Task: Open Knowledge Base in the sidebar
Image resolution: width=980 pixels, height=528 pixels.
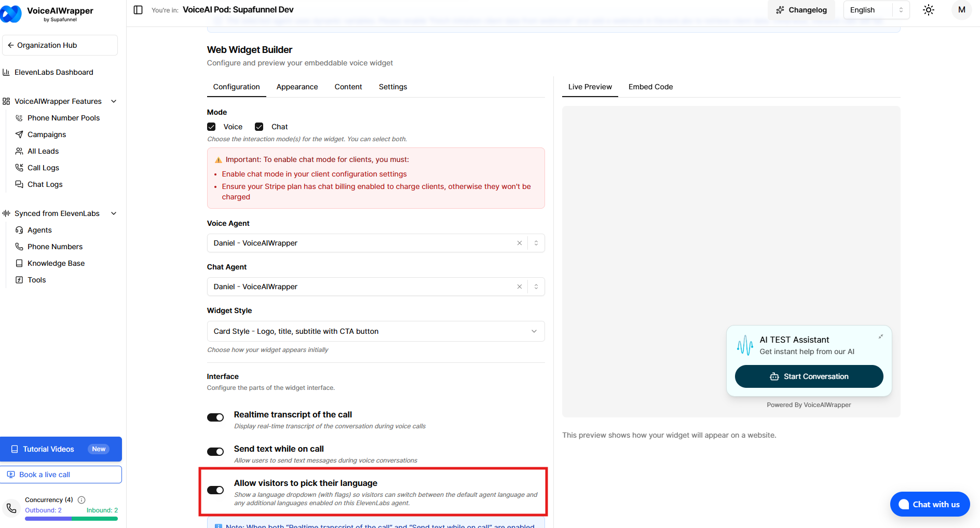Action: coord(56,263)
